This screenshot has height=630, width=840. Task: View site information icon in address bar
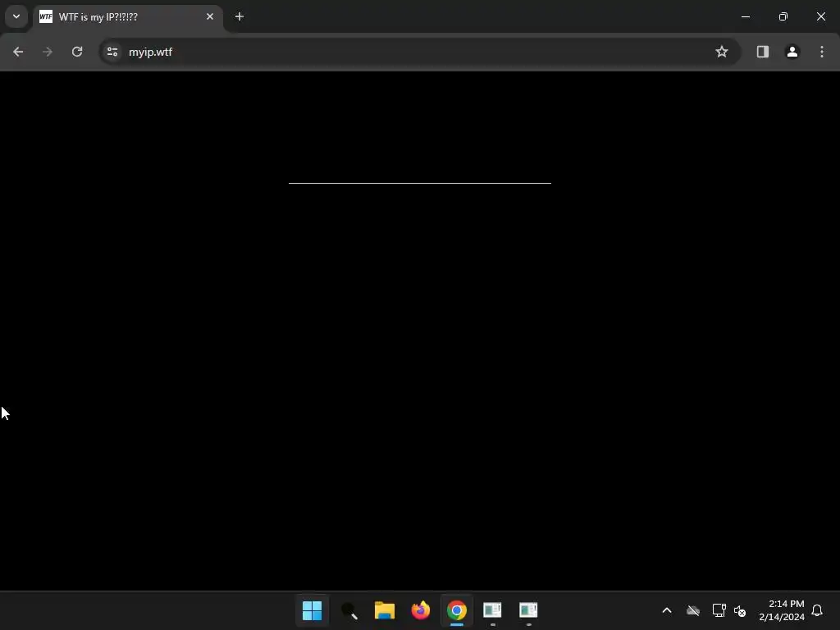point(112,52)
